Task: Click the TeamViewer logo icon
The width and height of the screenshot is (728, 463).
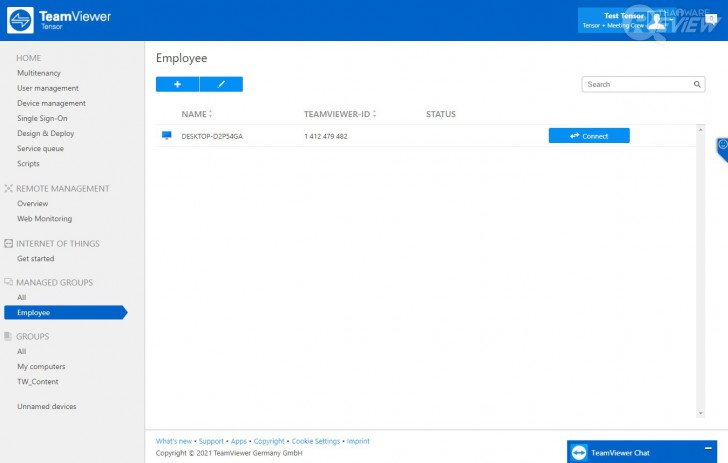Action: click(x=20, y=20)
